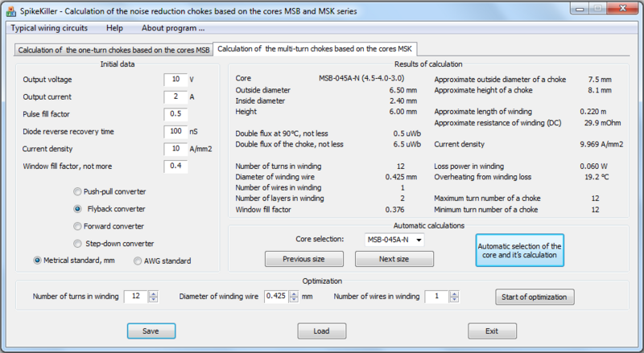Focus the Output voltage input field
This screenshot has height=353, width=644.
175,80
